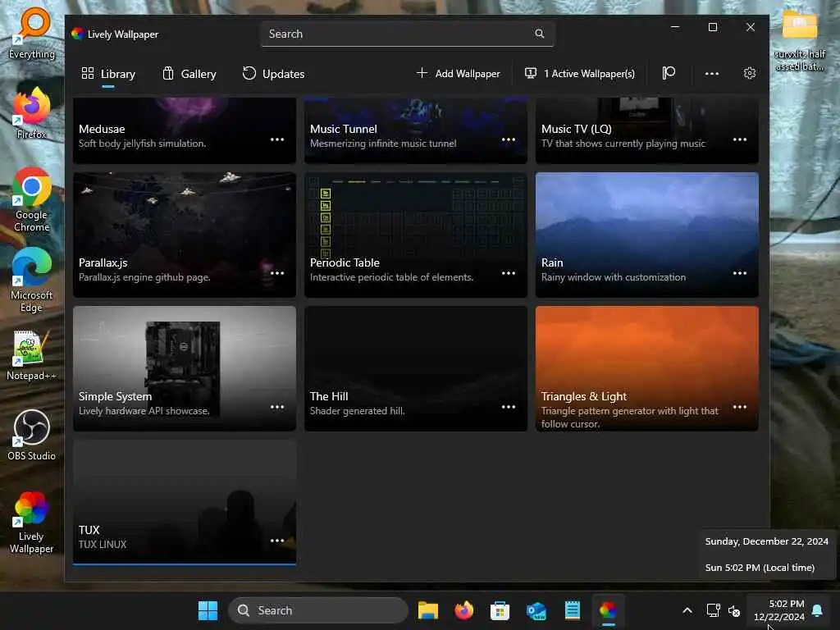Click the taskbar Search box
Image resolution: width=840 pixels, height=630 pixels.
pyautogui.click(x=318, y=610)
